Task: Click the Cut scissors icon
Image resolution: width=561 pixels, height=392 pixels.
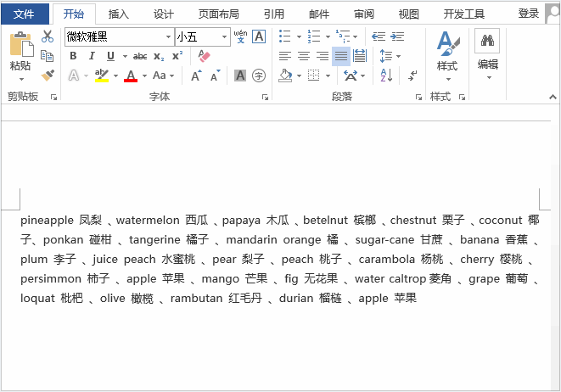Action: coord(48,36)
